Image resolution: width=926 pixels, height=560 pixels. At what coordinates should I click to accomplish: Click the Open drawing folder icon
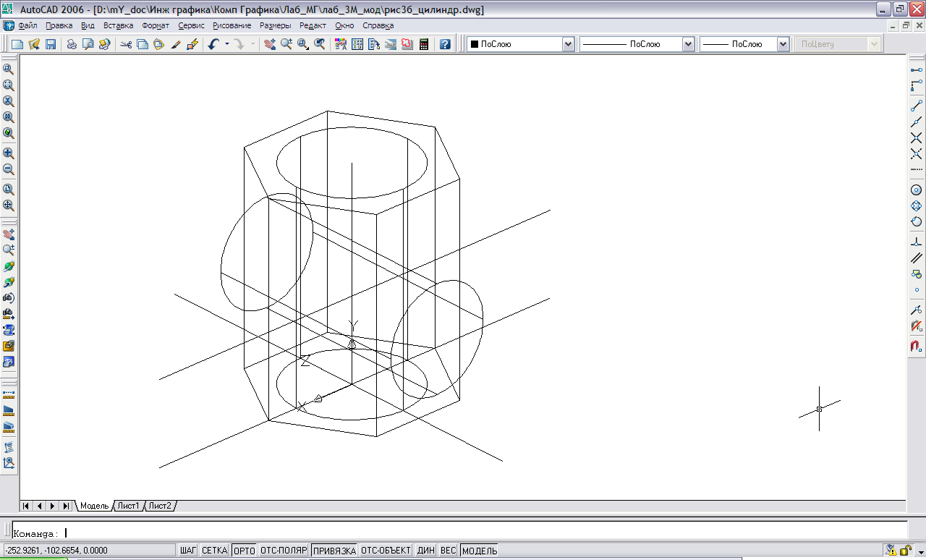click(34, 44)
